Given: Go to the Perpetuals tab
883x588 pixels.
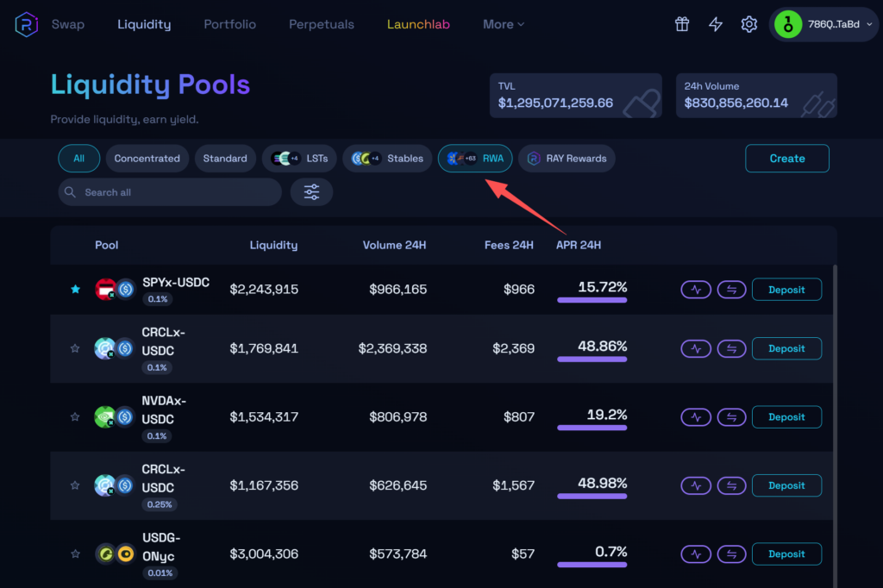Looking at the screenshot, I should click(x=321, y=24).
